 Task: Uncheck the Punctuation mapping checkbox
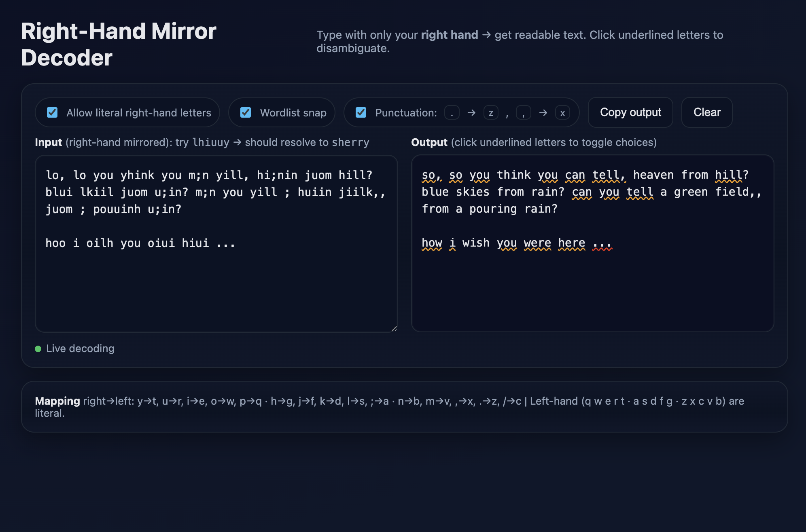[361, 112]
